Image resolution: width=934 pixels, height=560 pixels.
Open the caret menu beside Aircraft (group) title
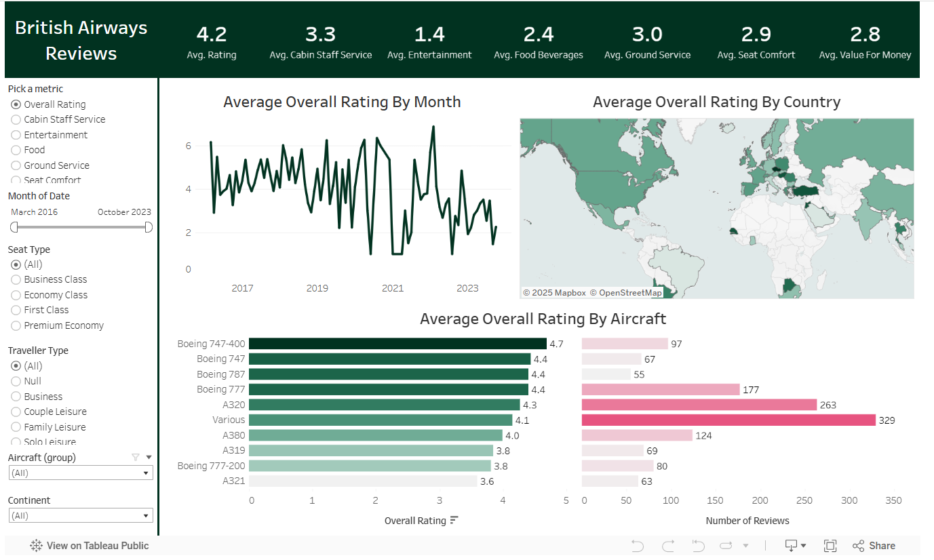pos(149,458)
